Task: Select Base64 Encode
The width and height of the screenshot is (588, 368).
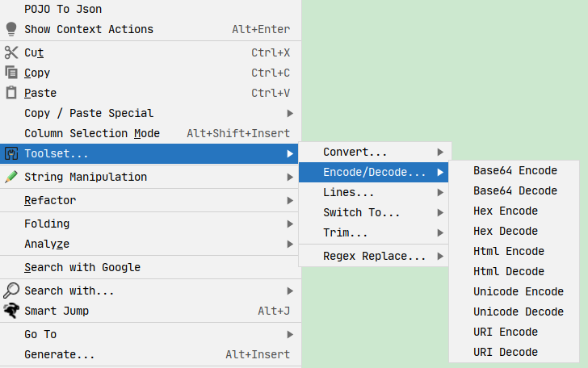Action: click(x=515, y=170)
